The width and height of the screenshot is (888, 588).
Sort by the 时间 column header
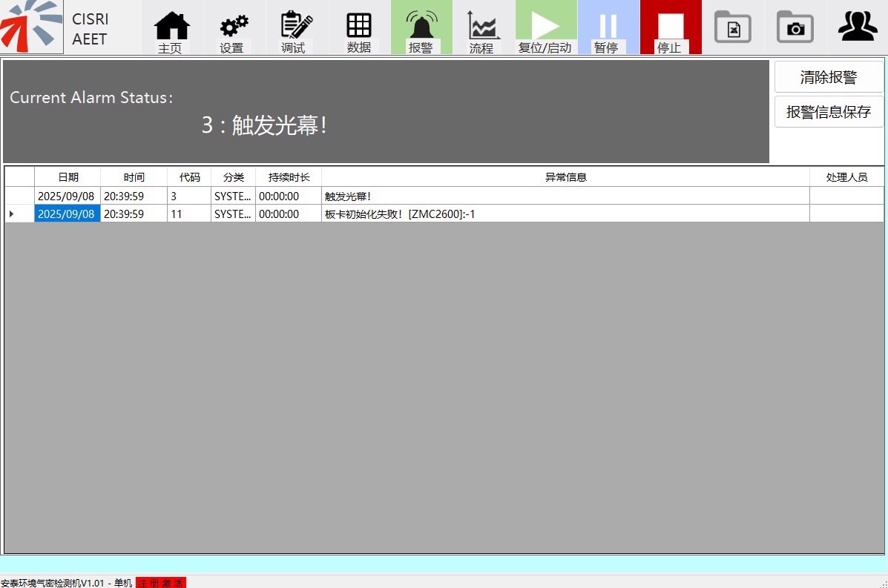(x=134, y=177)
